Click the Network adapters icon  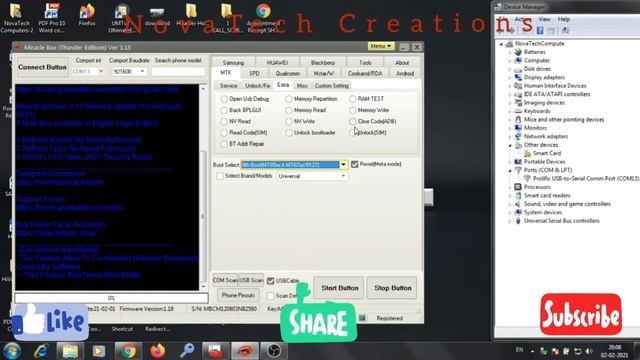coord(518,136)
